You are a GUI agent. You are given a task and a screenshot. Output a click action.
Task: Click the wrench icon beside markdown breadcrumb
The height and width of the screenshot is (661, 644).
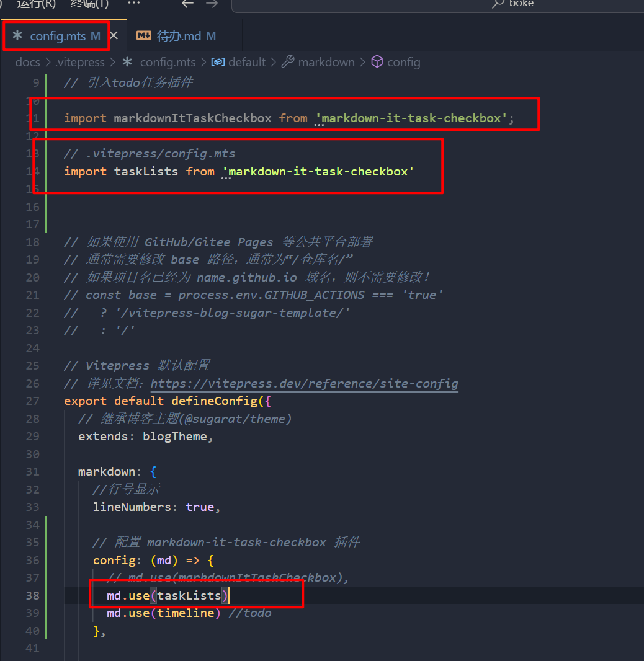(x=288, y=62)
